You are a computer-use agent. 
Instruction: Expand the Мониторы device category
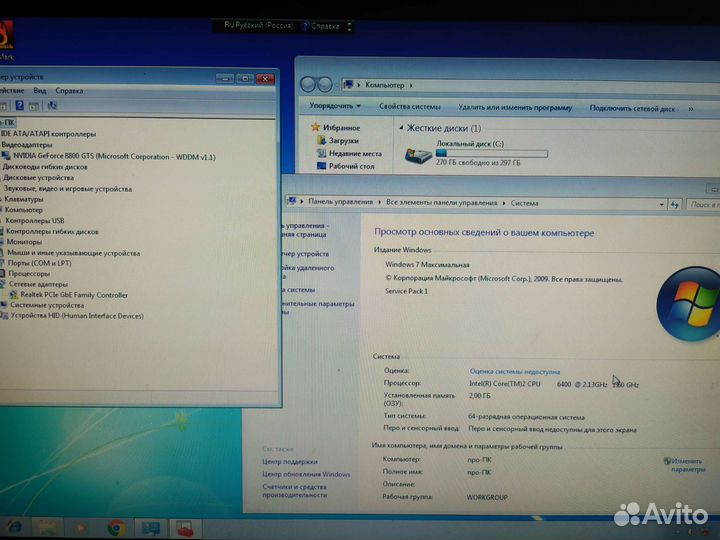pyautogui.click(x=24, y=242)
